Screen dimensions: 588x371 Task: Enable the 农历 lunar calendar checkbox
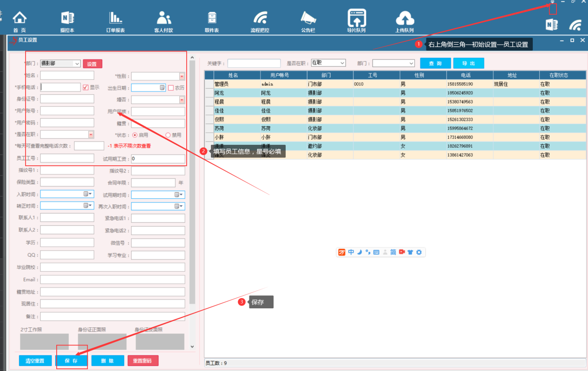[x=171, y=87]
